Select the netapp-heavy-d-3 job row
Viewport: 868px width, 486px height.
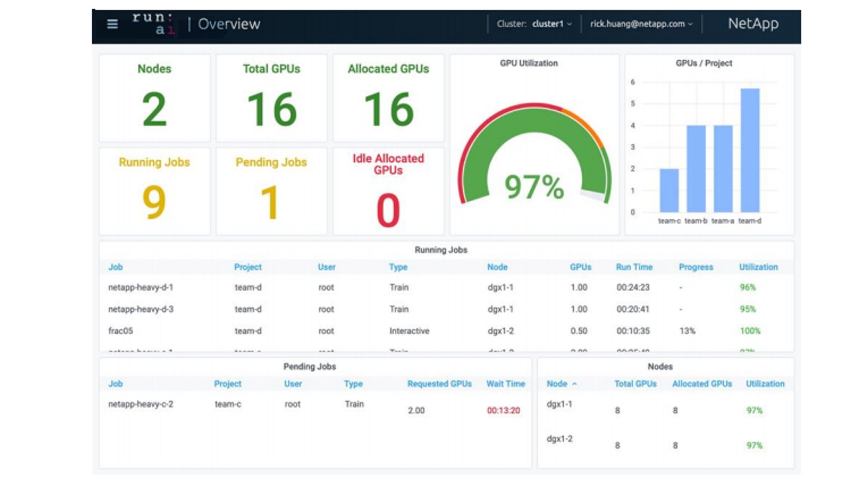pyautogui.click(x=447, y=309)
